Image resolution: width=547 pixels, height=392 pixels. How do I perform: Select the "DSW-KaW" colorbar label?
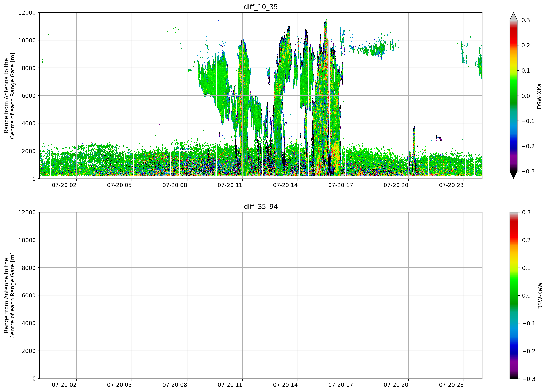coord(540,296)
